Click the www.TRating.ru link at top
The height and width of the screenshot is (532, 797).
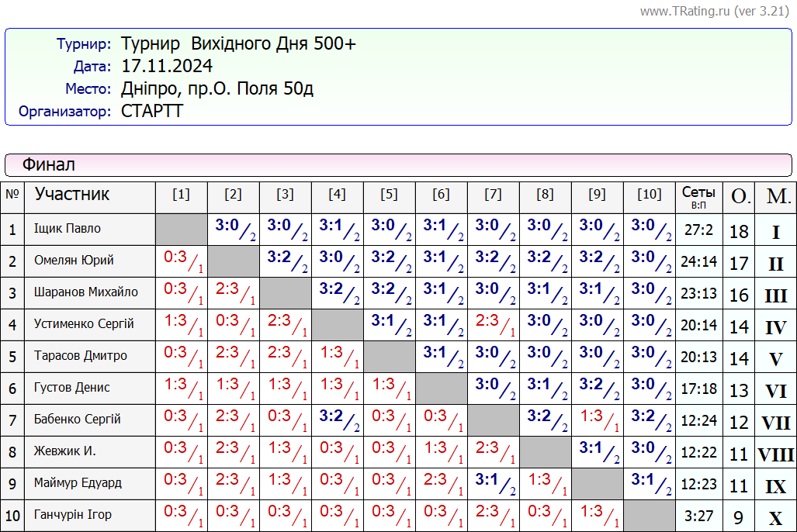click(685, 12)
